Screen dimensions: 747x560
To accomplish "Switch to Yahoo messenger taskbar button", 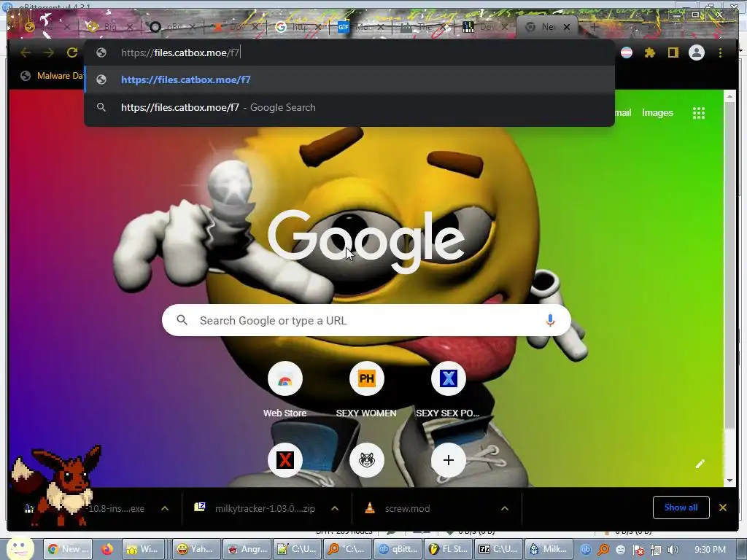I will [x=196, y=549].
